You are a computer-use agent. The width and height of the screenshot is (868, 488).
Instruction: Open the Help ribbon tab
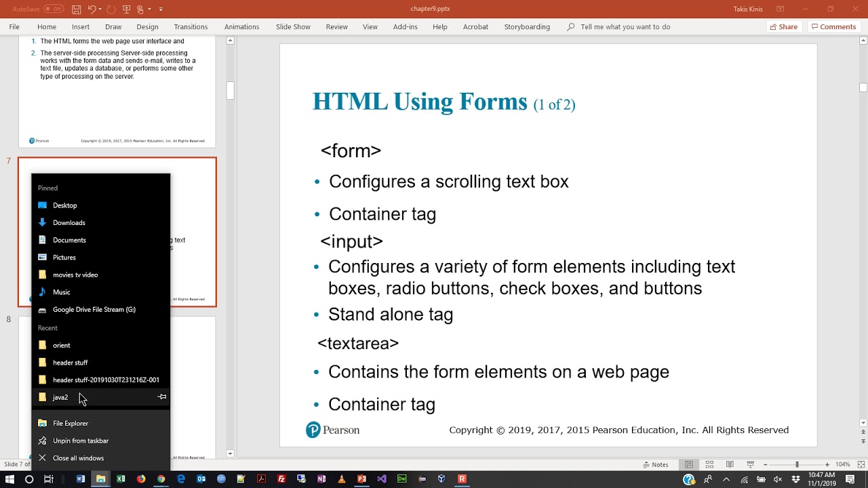(x=440, y=26)
